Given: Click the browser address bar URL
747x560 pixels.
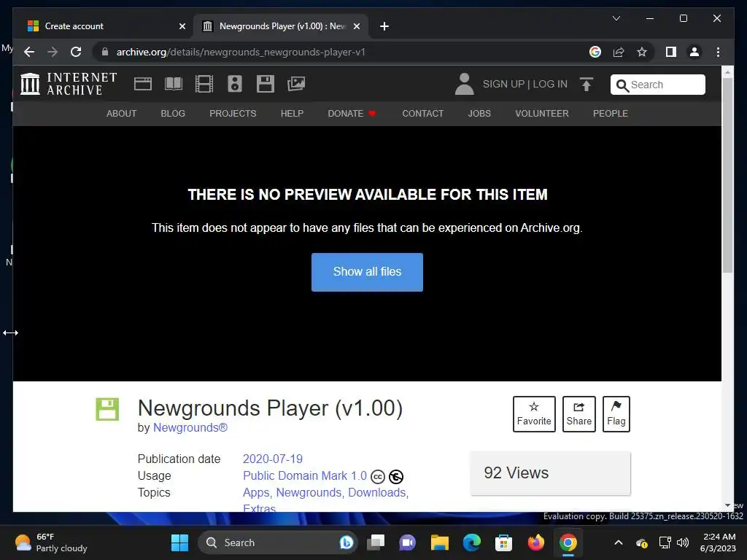Looking at the screenshot, I should [241, 52].
